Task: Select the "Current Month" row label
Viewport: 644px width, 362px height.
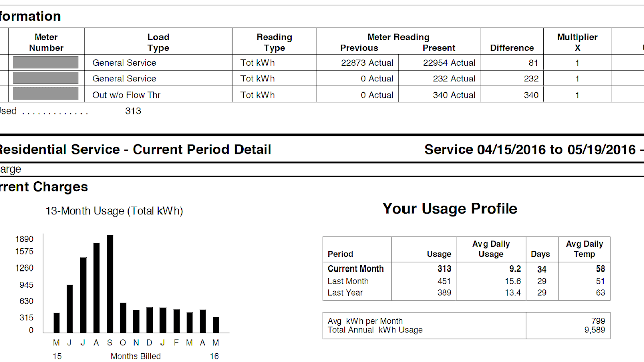Action: pyautogui.click(x=356, y=269)
